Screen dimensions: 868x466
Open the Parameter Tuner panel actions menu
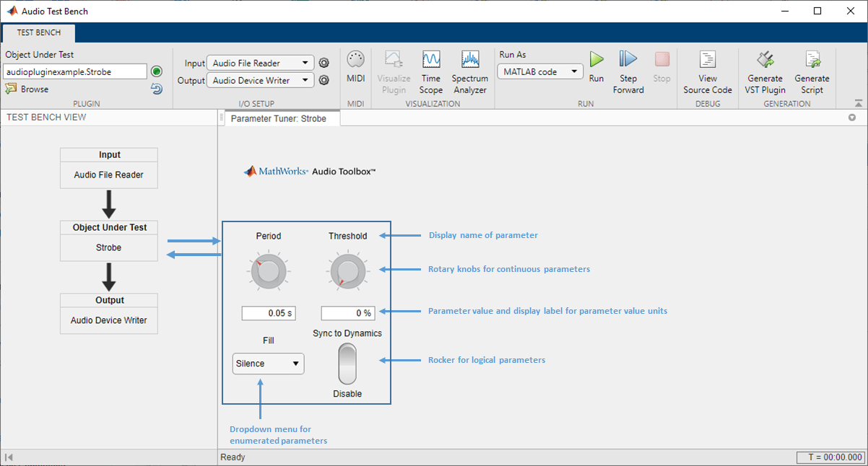(x=852, y=118)
